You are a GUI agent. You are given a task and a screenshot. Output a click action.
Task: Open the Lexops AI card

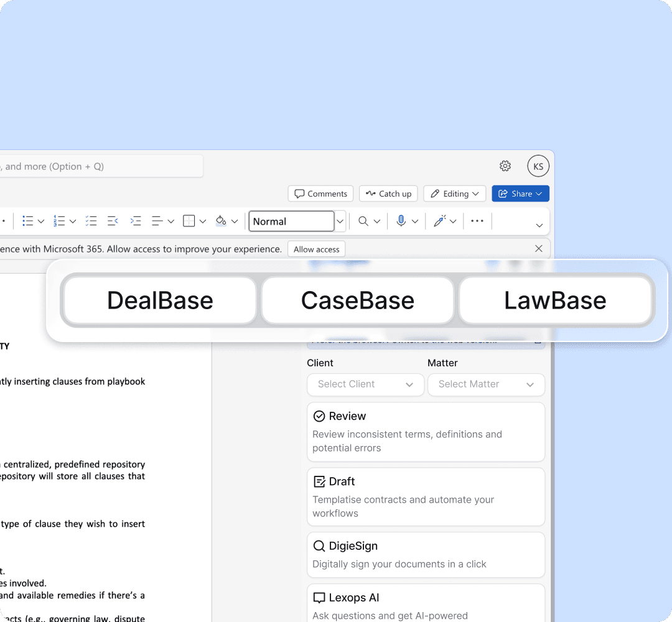[x=426, y=603]
